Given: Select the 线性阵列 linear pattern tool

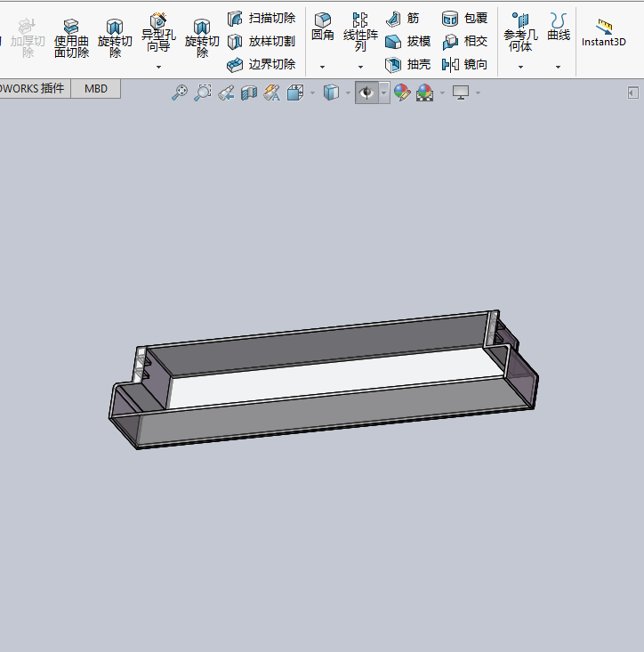Looking at the screenshot, I should tap(360, 32).
